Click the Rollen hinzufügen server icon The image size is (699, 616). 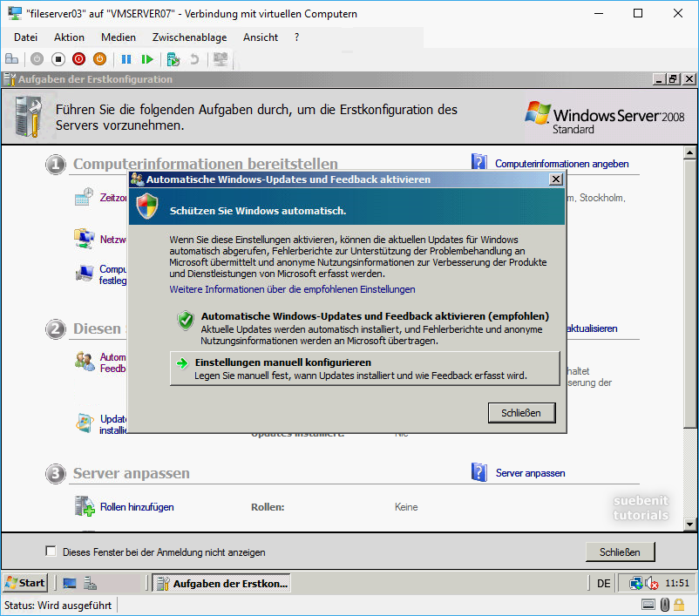(x=85, y=506)
